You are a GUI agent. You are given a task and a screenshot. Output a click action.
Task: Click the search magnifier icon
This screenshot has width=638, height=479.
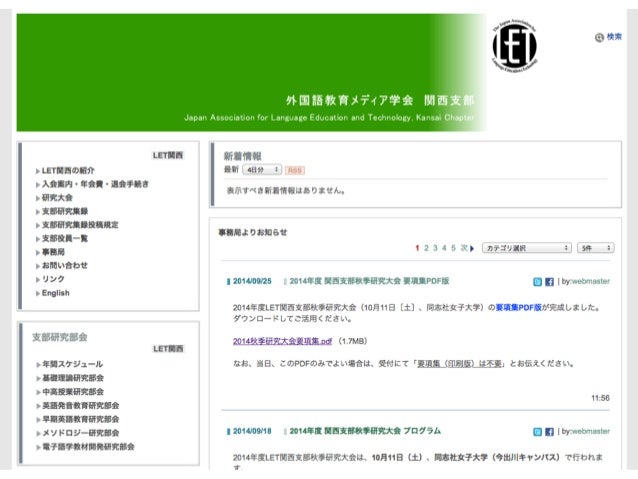point(599,37)
